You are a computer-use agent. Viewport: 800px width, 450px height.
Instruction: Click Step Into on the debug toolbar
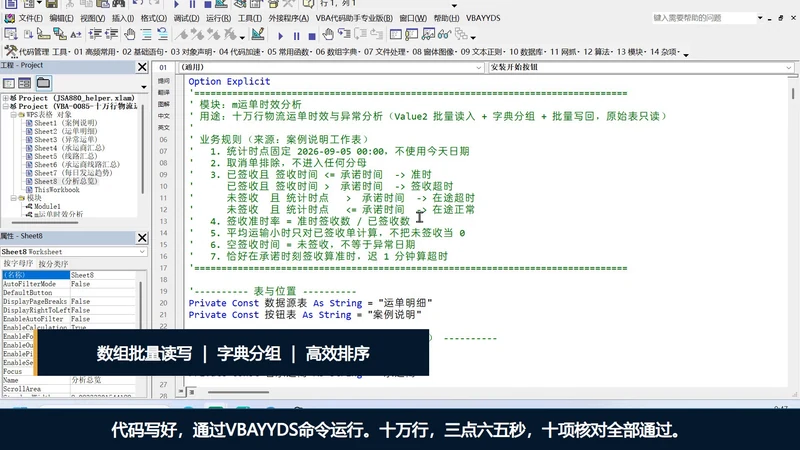[x=344, y=34]
